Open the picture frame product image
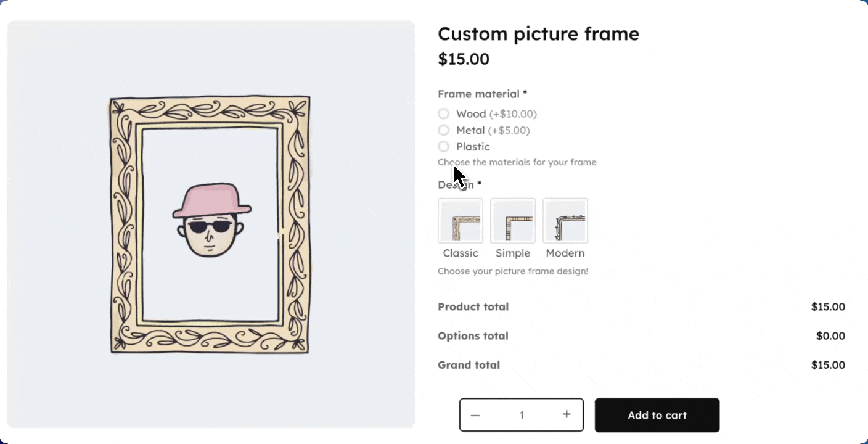Viewport: 868px width, 444px height. tap(210, 224)
